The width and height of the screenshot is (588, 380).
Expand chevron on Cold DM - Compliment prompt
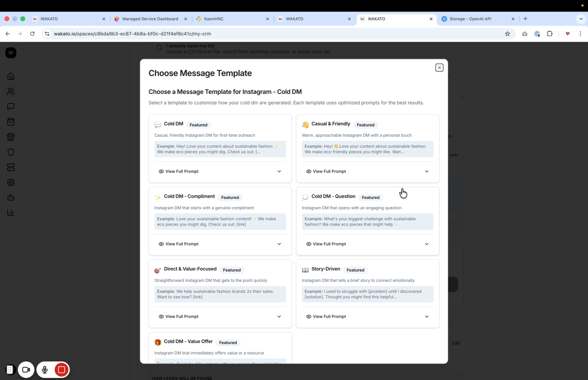pyautogui.click(x=279, y=244)
